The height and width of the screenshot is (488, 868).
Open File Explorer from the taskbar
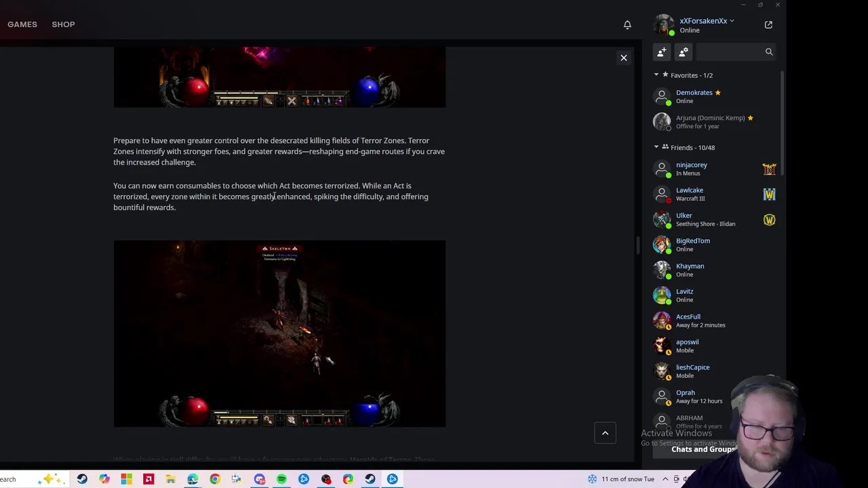(x=171, y=479)
